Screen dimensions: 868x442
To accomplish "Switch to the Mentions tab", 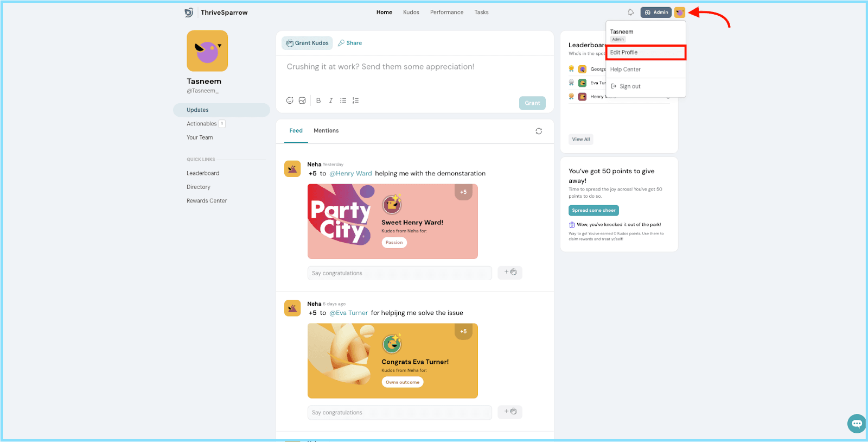I will (326, 131).
